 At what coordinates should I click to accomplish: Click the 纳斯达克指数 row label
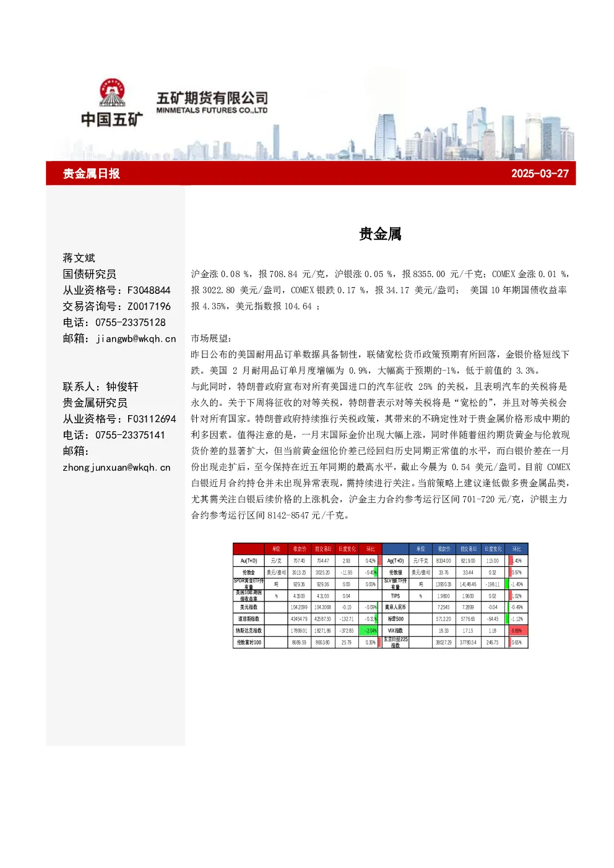(249, 631)
